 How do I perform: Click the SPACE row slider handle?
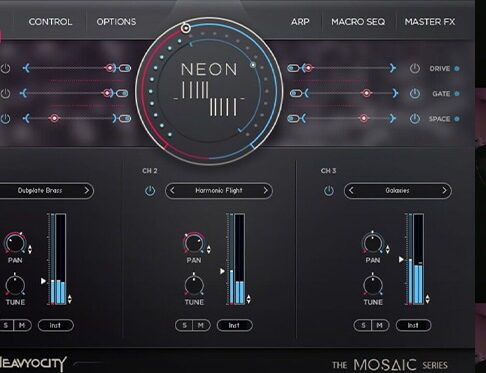click(364, 118)
